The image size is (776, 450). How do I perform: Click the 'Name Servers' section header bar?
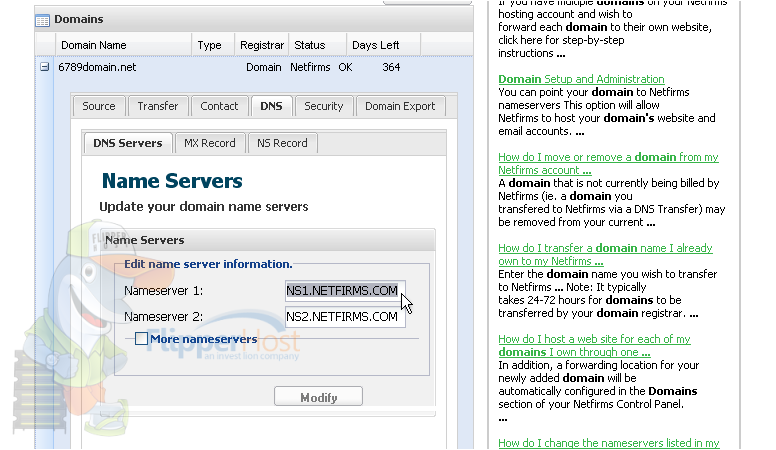267,240
